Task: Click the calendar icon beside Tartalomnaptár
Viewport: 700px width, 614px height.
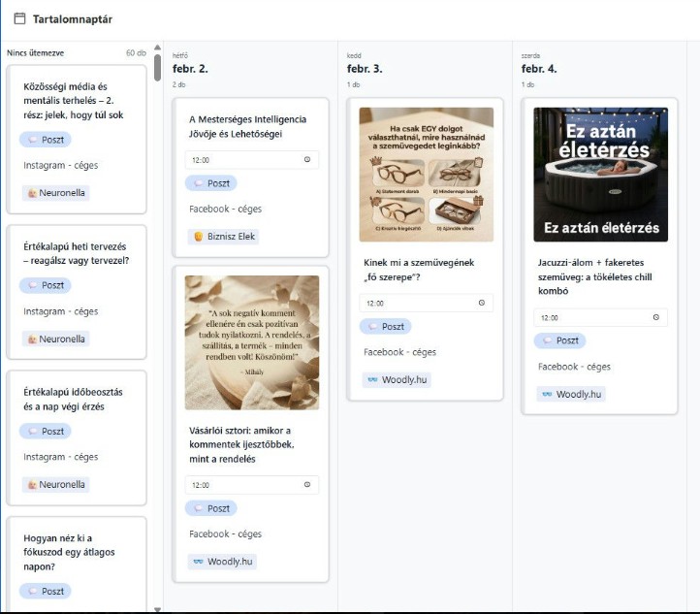Action: [x=19, y=18]
